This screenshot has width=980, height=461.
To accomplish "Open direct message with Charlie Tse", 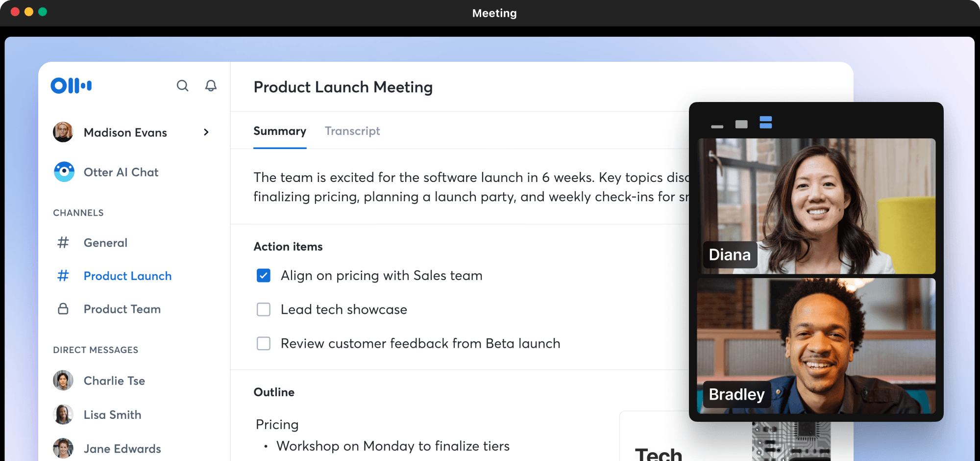I will (x=114, y=381).
